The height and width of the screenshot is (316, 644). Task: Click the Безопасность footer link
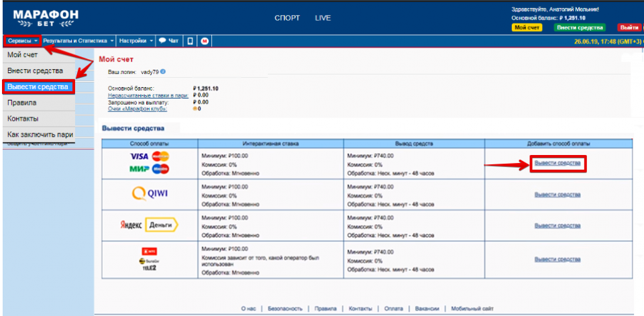tap(285, 309)
